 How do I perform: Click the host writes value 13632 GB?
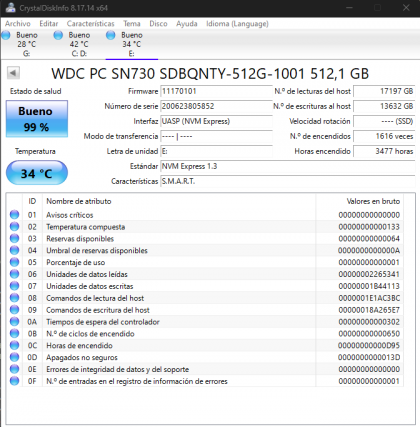tap(384, 106)
